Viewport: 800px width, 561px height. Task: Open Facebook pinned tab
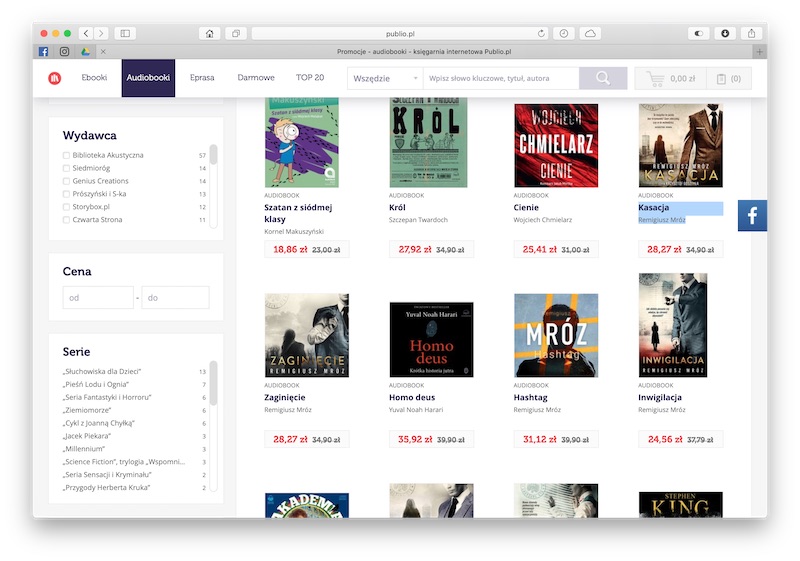click(44, 52)
